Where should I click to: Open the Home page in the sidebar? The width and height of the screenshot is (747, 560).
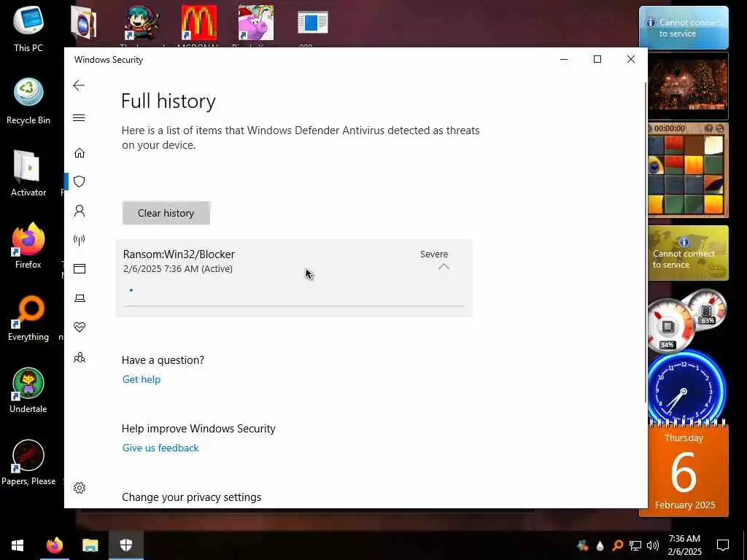tap(79, 153)
